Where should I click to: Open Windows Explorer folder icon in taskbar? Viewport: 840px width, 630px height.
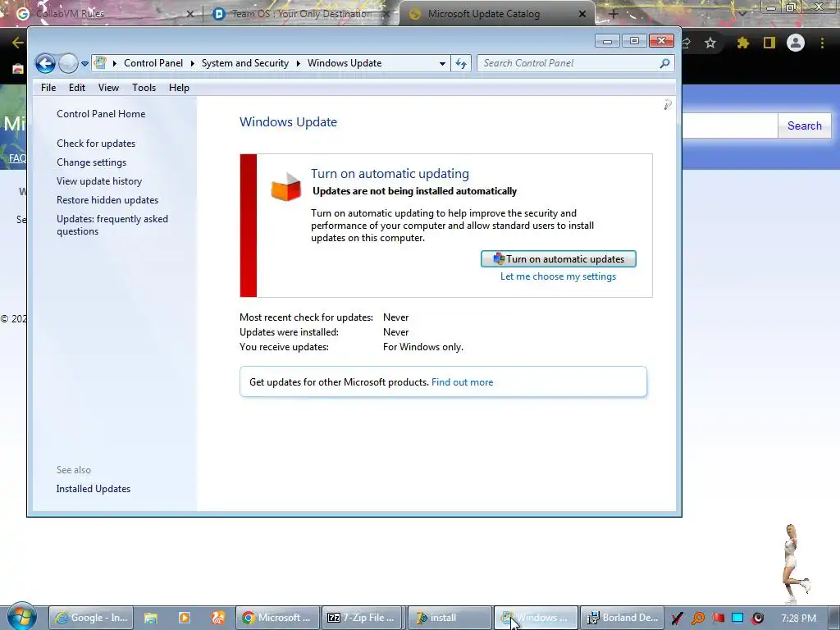[151, 618]
